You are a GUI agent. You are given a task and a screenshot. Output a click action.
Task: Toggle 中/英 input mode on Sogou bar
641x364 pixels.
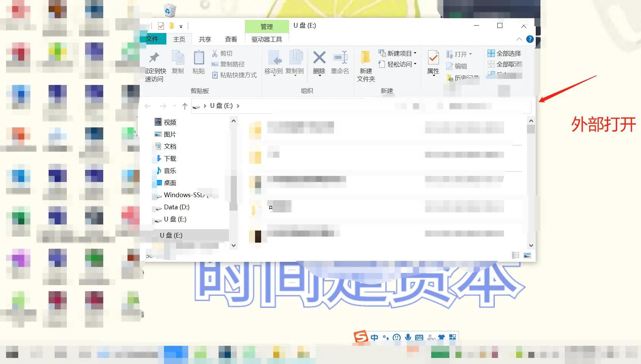(x=374, y=337)
